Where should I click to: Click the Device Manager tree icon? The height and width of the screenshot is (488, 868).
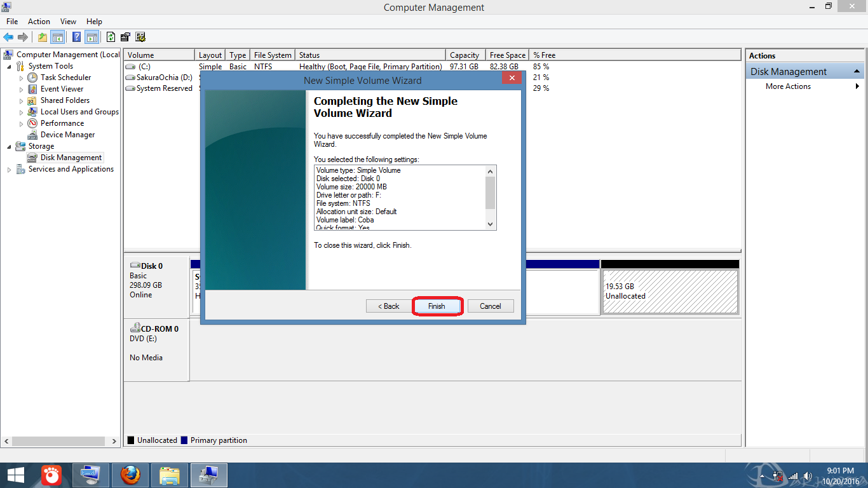pos(32,135)
